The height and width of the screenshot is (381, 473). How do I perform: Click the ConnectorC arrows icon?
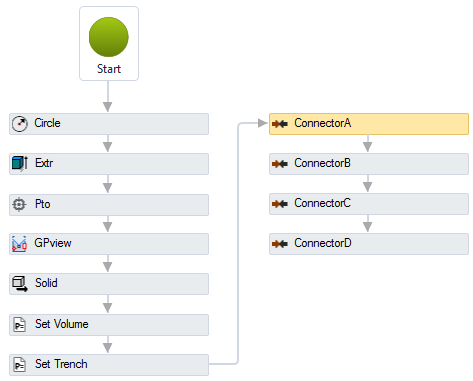click(280, 204)
